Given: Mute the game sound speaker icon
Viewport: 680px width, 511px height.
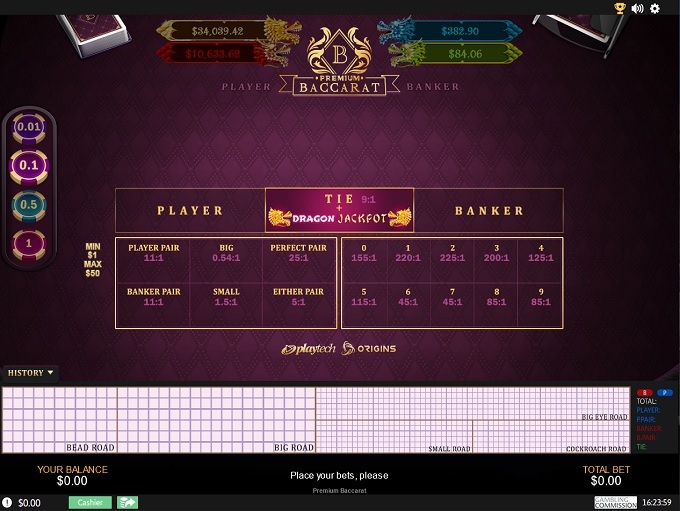Looking at the screenshot, I should (638, 8).
